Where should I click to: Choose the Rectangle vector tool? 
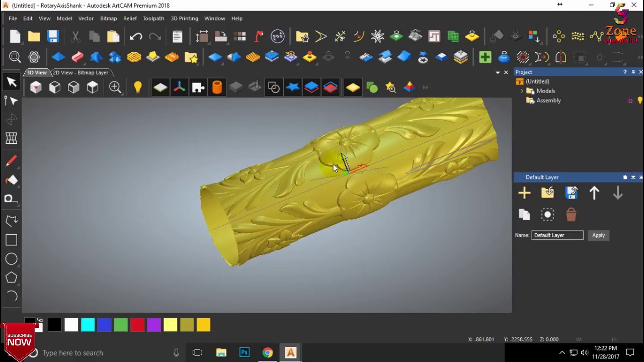(x=11, y=240)
